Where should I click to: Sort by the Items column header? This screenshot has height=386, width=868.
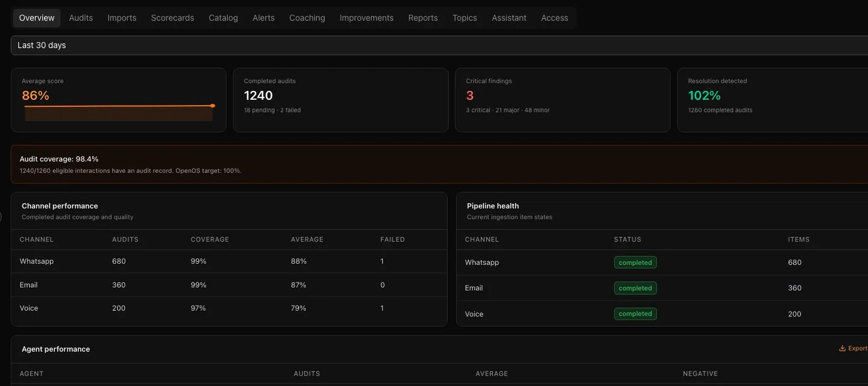point(799,240)
